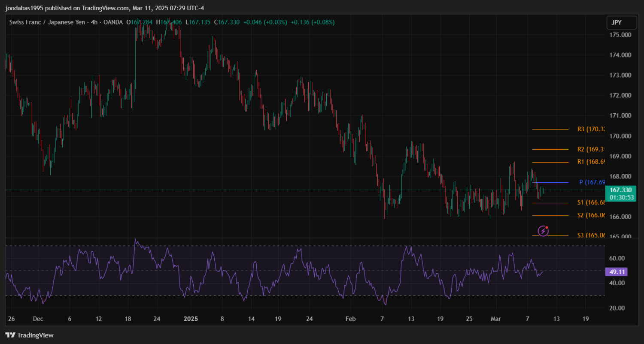Click the current price label 167.330
Screen dimensions: 644x344
tap(620, 190)
